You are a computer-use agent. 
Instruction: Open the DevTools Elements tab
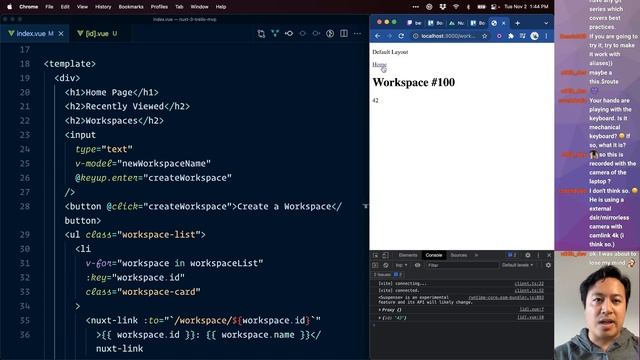click(408, 255)
